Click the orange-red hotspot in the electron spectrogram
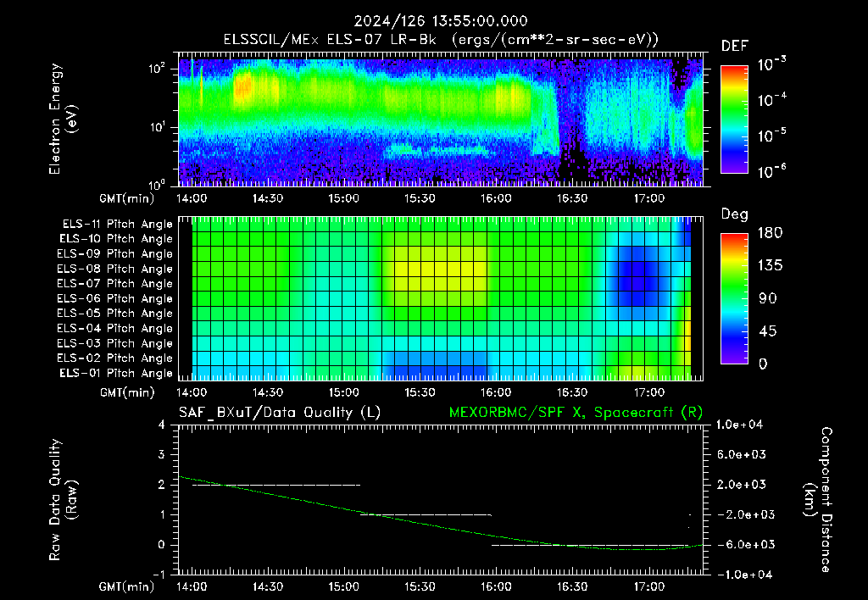 (x=243, y=89)
